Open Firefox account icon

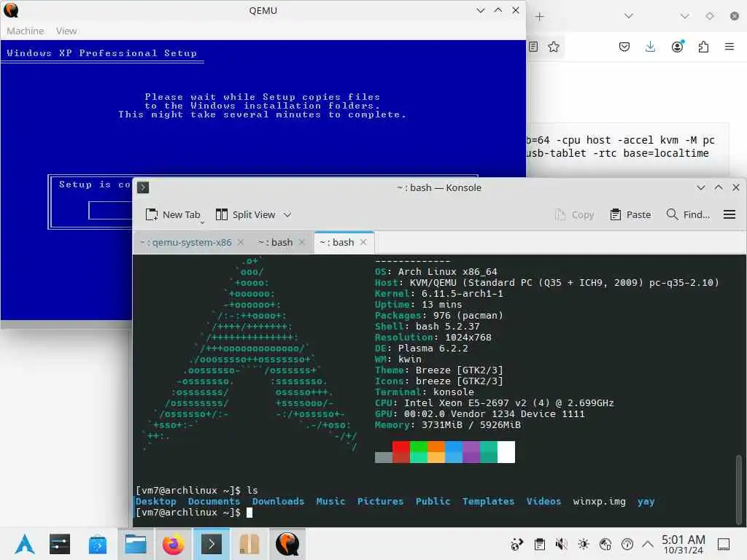(677, 47)
